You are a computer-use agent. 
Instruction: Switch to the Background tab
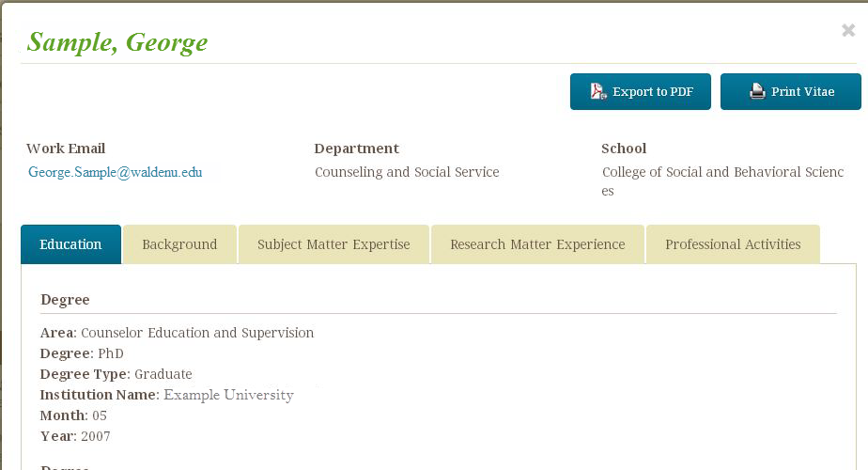click(179, 244)
